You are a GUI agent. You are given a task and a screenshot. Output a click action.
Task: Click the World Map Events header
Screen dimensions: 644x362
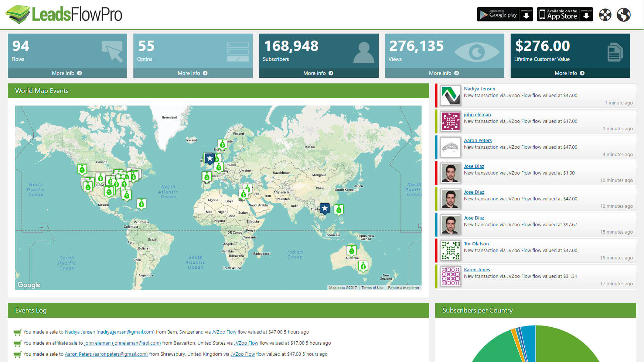(218, 91)
